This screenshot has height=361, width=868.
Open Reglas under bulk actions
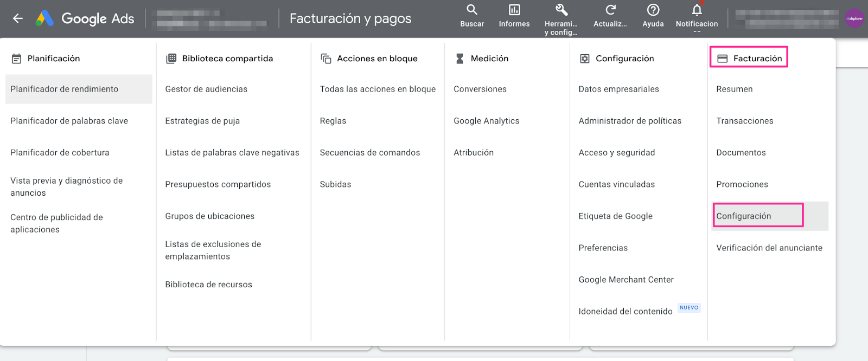point(333,121)
